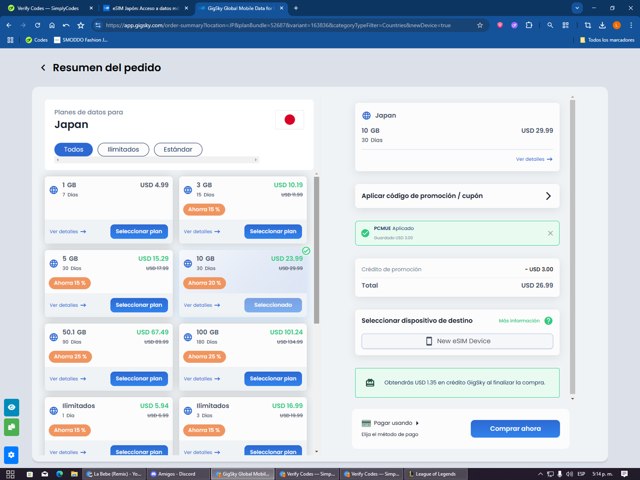
Task: Bookmark this page with the star in address bar
Action: coord(480,25)
